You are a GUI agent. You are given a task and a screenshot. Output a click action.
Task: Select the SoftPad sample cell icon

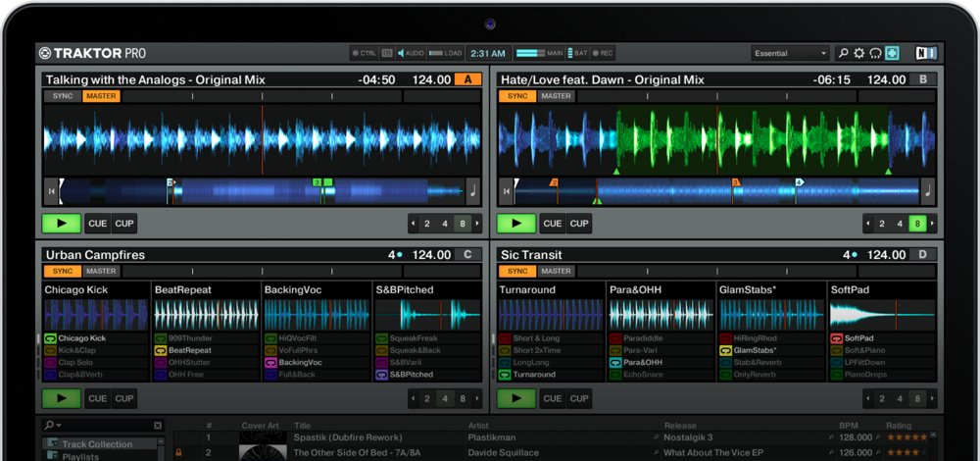click(836, 338)
